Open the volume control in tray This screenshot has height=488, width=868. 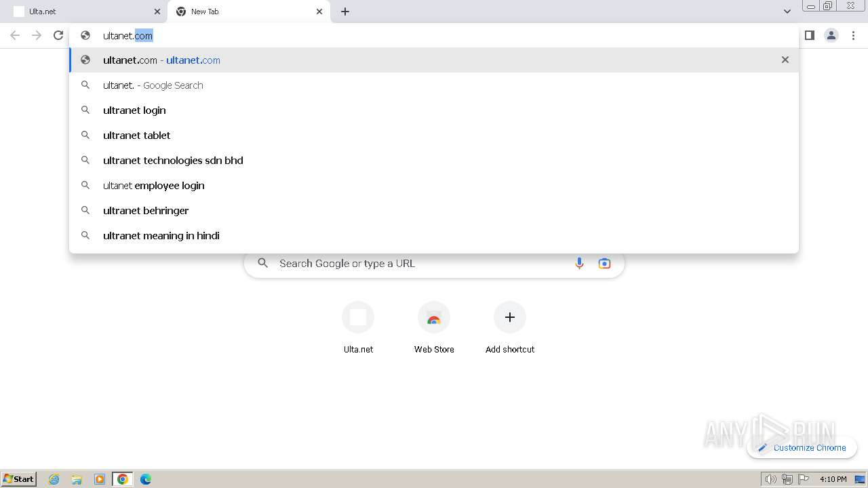tap(770, 479)
